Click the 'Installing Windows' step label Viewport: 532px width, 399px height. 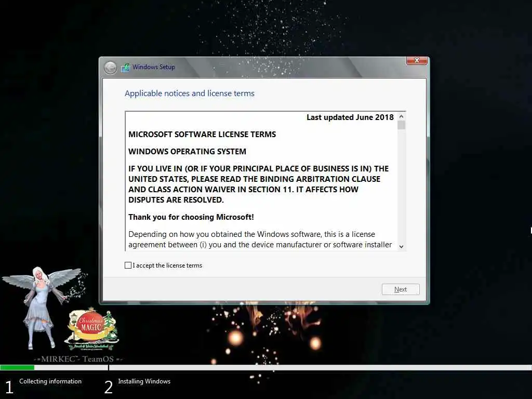144,381
